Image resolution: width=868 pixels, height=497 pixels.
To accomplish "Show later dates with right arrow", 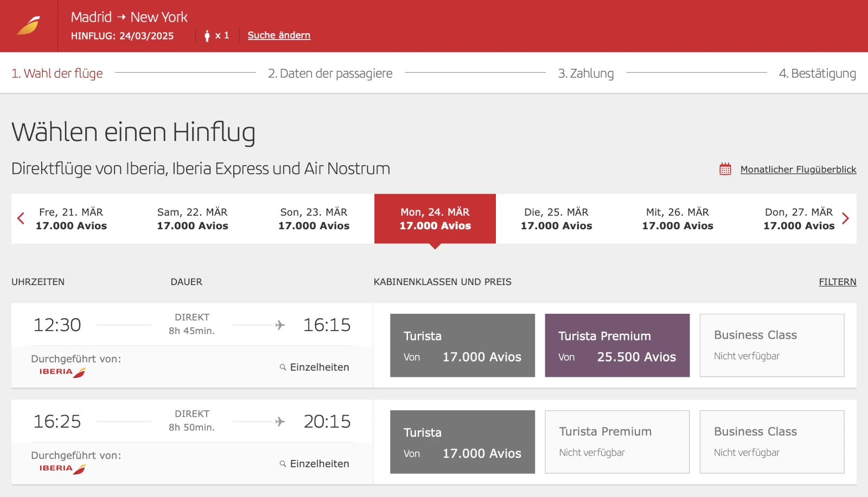I will pos(845,218).
